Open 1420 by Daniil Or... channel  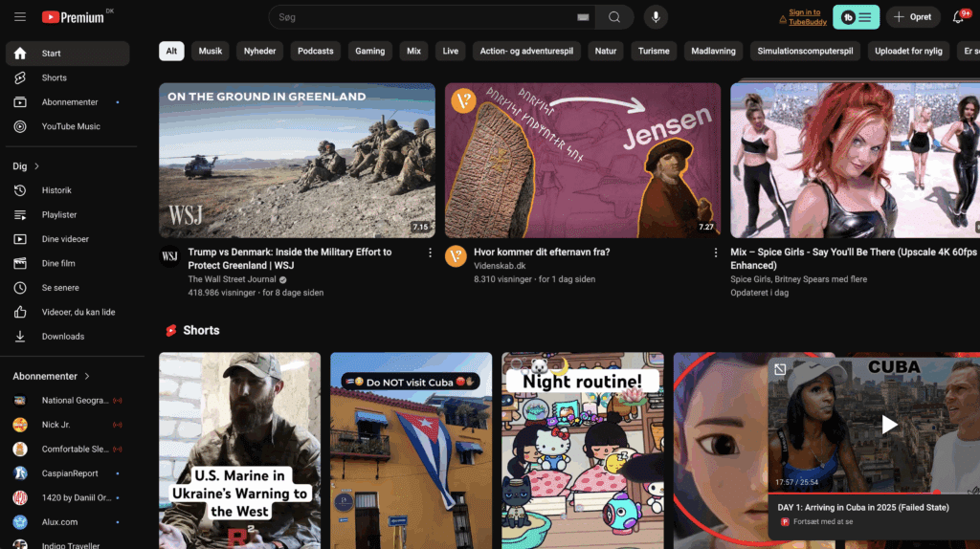coord(68,497)
